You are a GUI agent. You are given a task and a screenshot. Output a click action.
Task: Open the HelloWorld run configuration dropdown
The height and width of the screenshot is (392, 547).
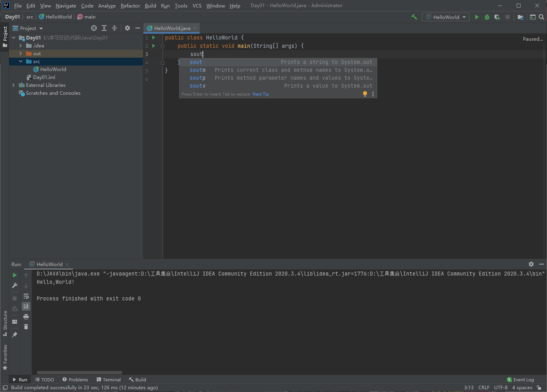[446, 17]
